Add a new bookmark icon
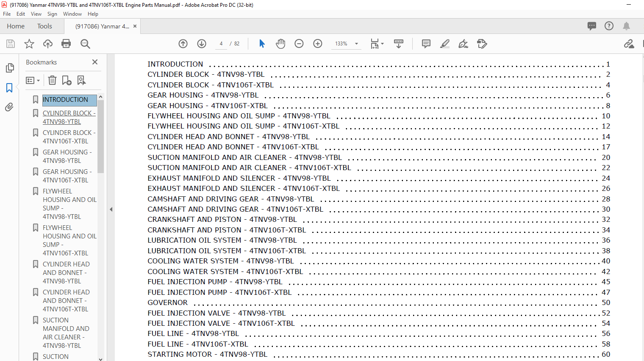Viewport: 644px width, 361px height. click(67, 80)
